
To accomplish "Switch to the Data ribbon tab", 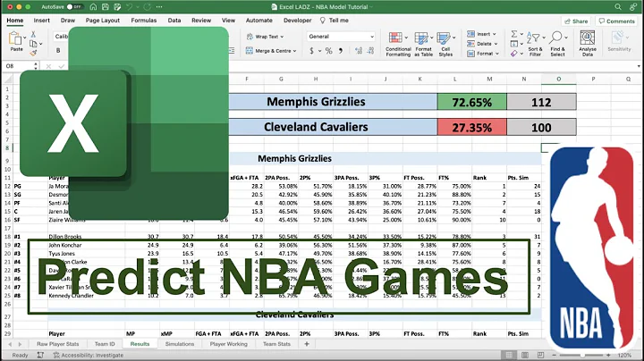I will point(174,20).
